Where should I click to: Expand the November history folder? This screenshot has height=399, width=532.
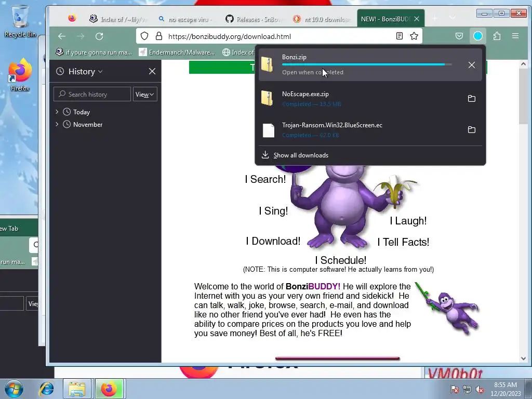point(57,124)
